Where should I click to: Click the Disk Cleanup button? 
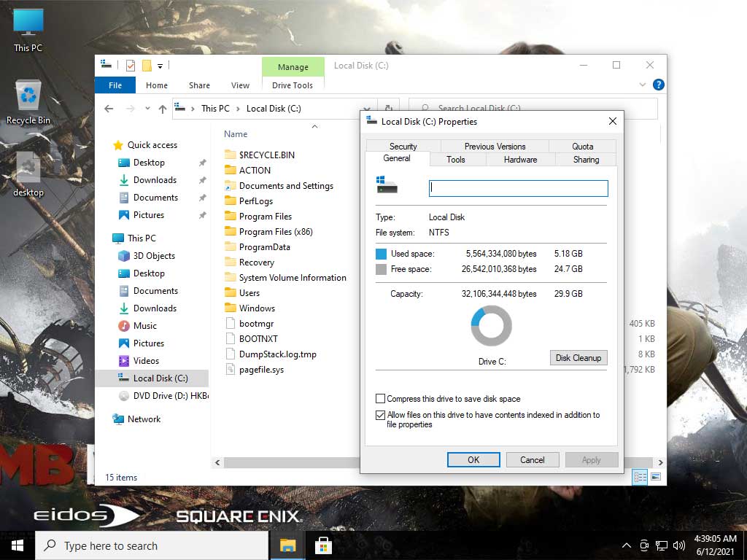click(578, 357)
